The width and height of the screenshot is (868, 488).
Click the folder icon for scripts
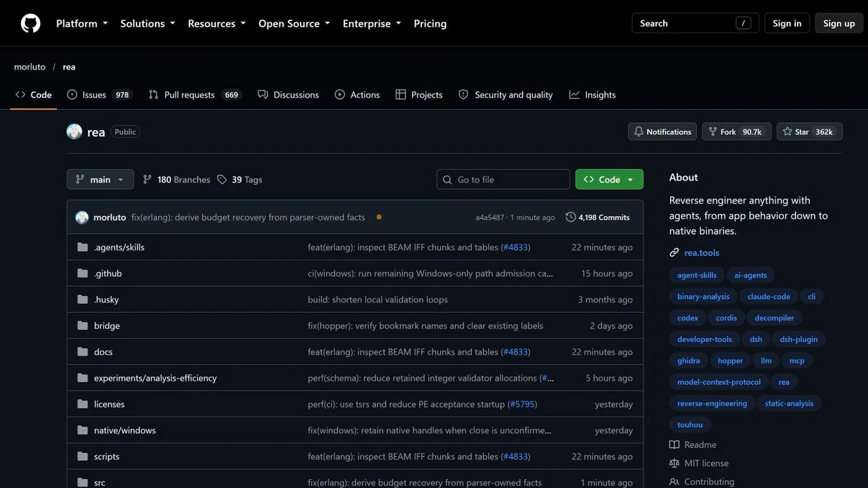82,456
